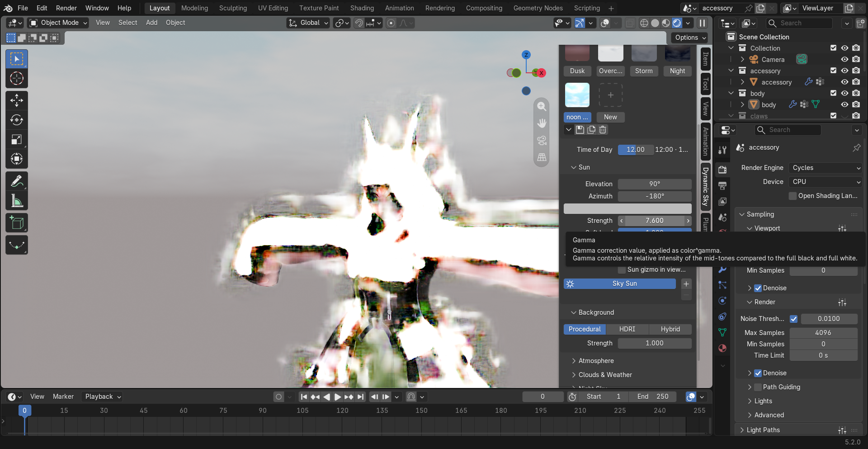Switch to the Shading workspace tab
Viewport: 868px width, 449px height.
pyautogui.click(x=362, y=8)
